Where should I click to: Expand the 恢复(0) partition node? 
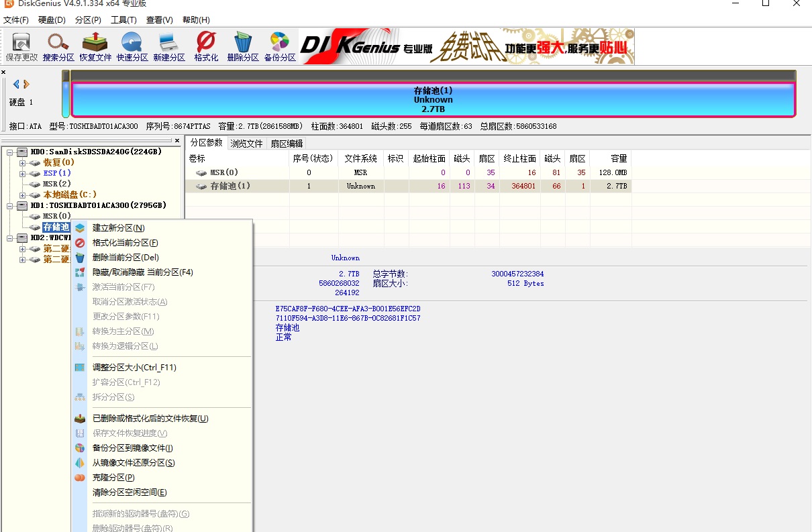[22, 162]
